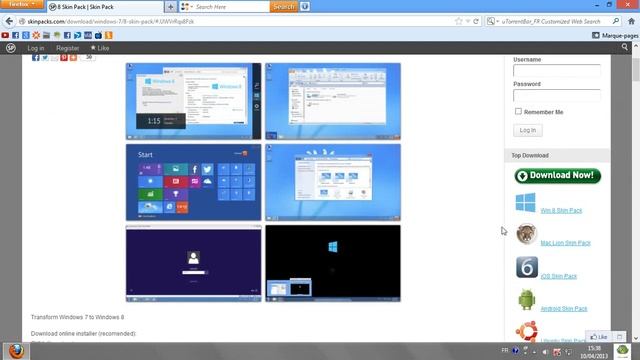Open the Android robot bookmark icon

click(x=57, y=36)
